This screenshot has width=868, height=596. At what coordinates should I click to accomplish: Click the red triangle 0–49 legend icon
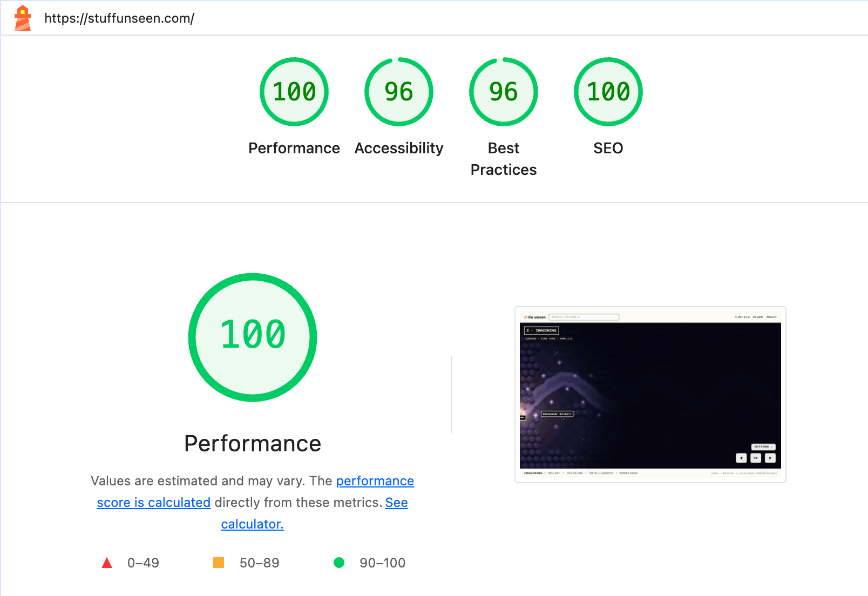pos(107,563)
